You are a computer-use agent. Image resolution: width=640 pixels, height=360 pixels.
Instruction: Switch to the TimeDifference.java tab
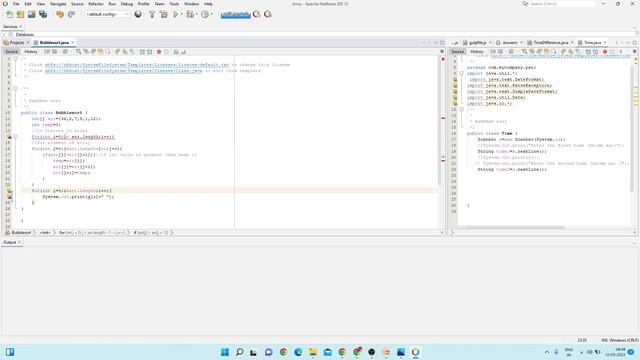pos(551,42)
